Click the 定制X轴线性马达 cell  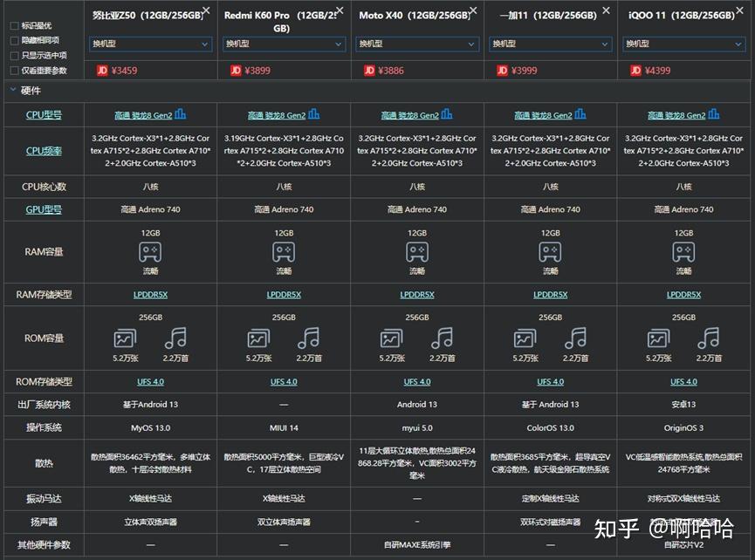point(551,499)
